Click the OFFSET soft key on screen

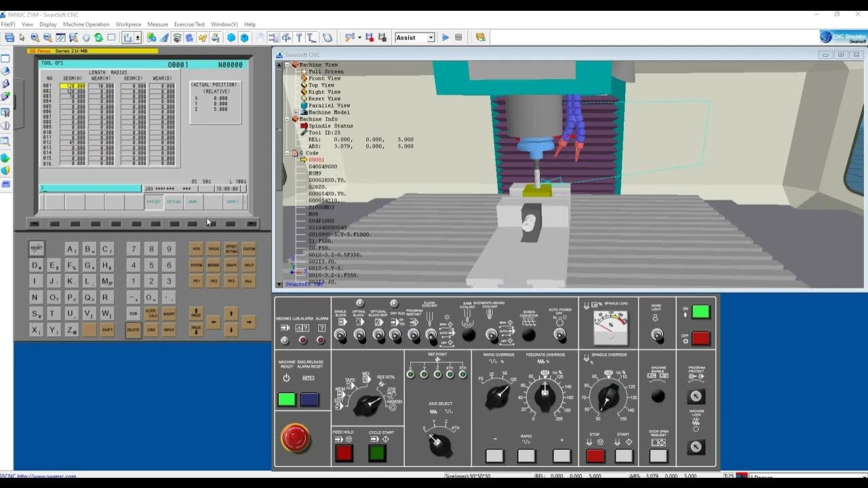pos(153,202)
